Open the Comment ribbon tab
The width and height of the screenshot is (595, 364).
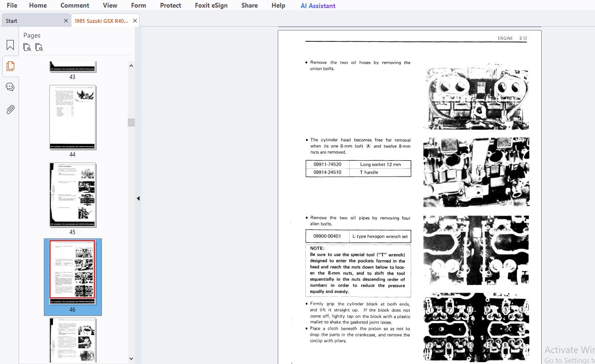tap(75, 5)
